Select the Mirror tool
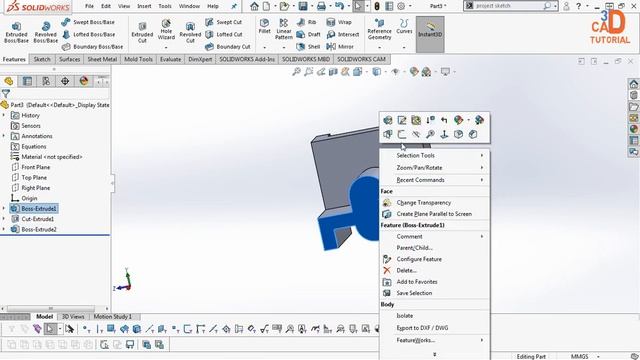640x360 pixels. click(x=340, y=47)
